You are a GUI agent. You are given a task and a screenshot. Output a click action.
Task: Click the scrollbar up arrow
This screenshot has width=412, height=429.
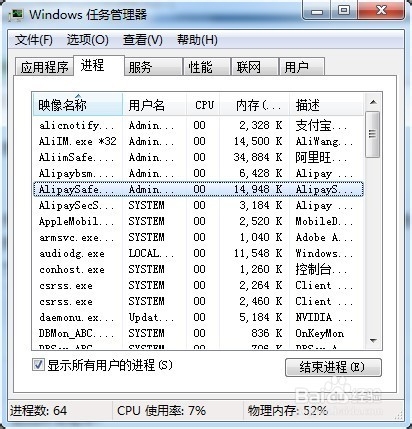coord(373,102)
